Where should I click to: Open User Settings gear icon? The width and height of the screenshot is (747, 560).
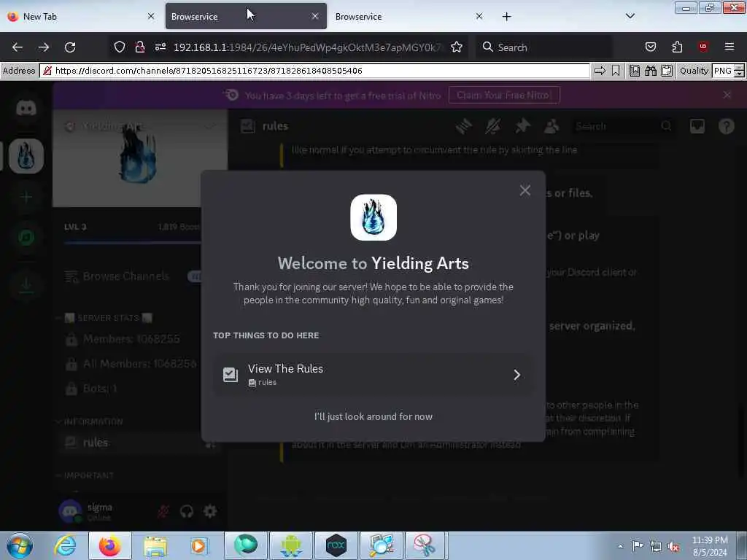tap(210, 511)
